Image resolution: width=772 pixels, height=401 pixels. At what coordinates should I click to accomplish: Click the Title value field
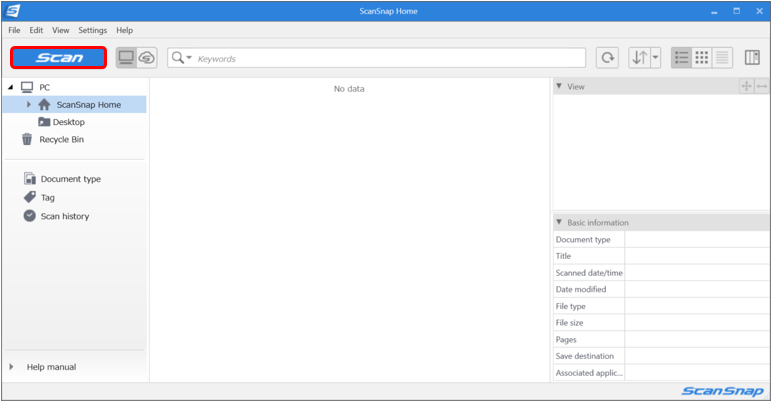697,256
